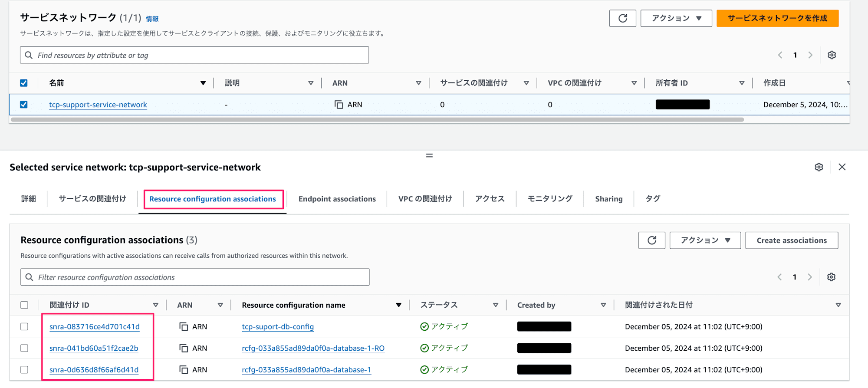Select checkbox for snra-083716ce4d701c41d
This screenshot has width=868, height=388.
click(24, 327)
